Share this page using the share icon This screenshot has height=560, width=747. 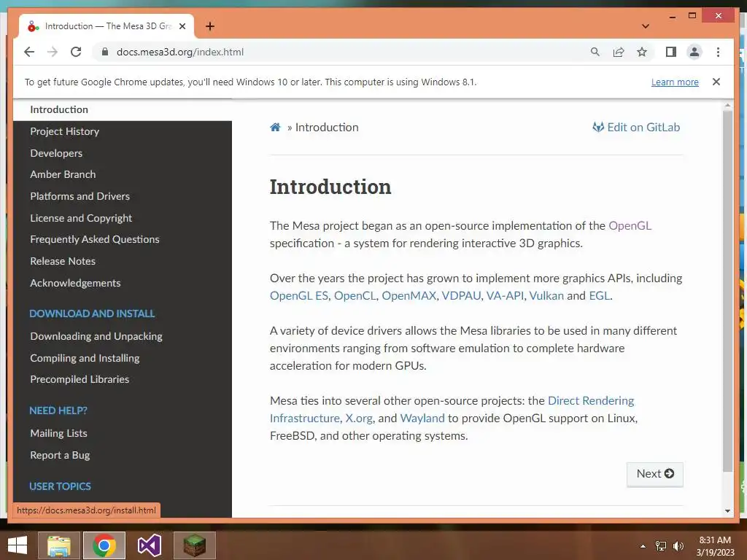coord(619,52)
